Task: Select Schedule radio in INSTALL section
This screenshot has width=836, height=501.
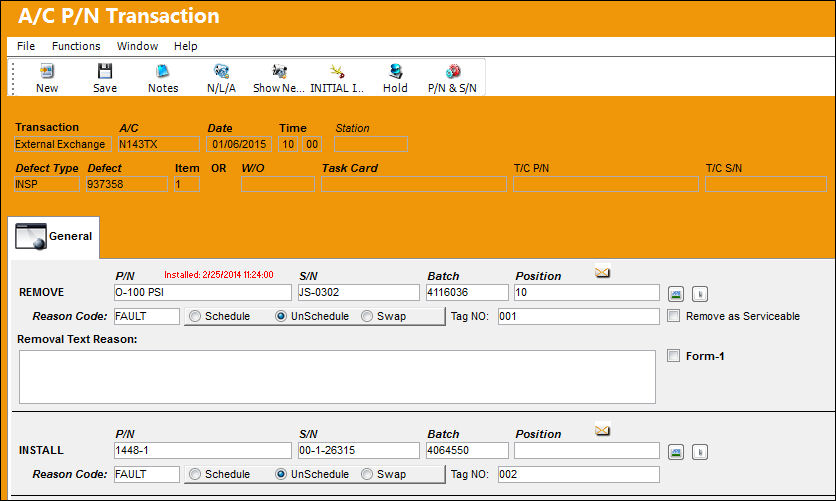Action: pyautogui.click(x=195, y=474)
